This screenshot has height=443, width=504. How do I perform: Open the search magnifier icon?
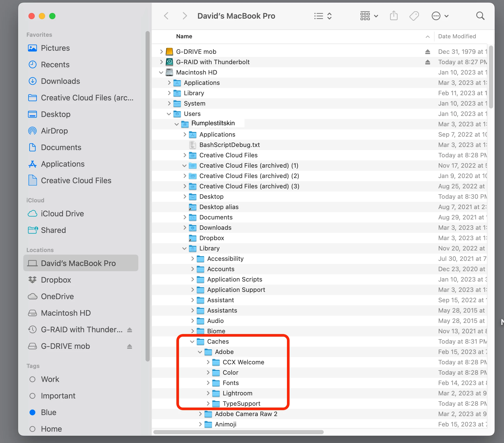480,16
